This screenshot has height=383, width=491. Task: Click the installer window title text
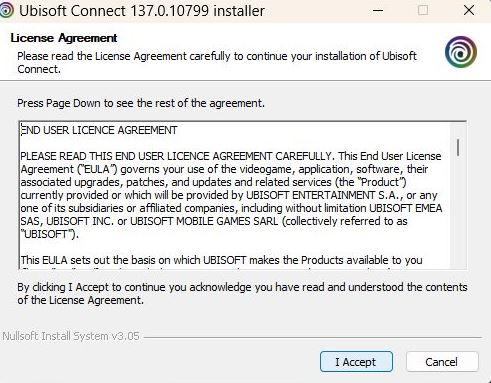142,11
